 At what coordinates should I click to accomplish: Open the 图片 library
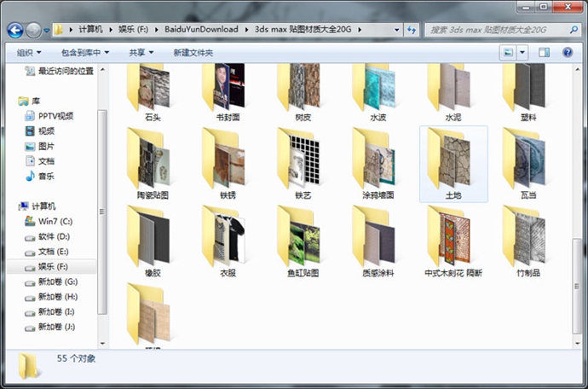click(40, 146)
